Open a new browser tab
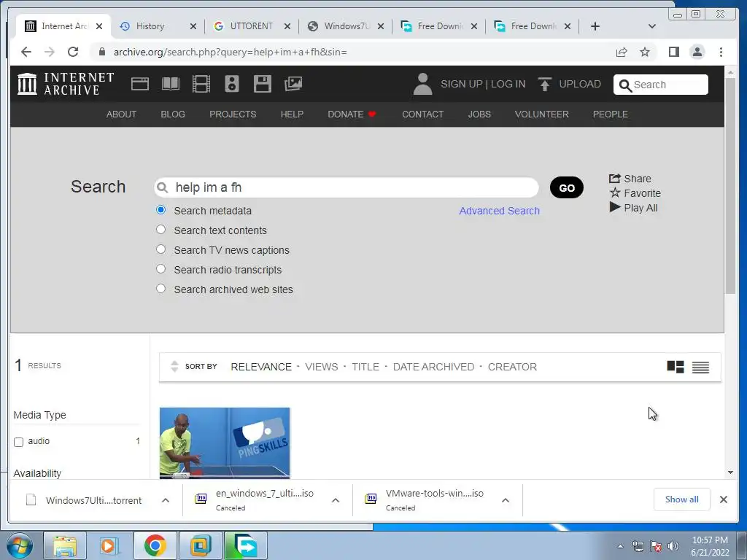This screenshot has width=747, height=560. pyautogui.click(x=595, y=26)
